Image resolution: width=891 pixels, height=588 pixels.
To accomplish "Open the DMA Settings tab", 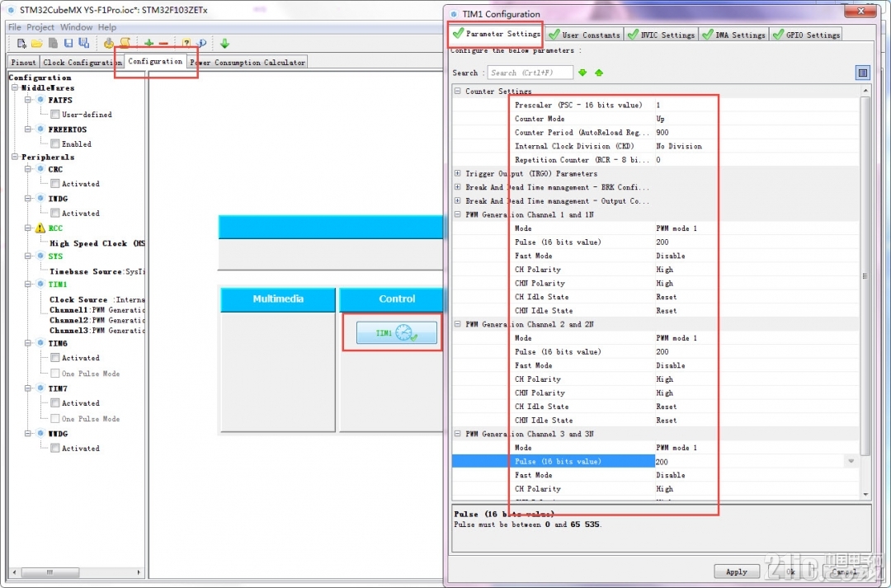I will click(x=733, y=35).
